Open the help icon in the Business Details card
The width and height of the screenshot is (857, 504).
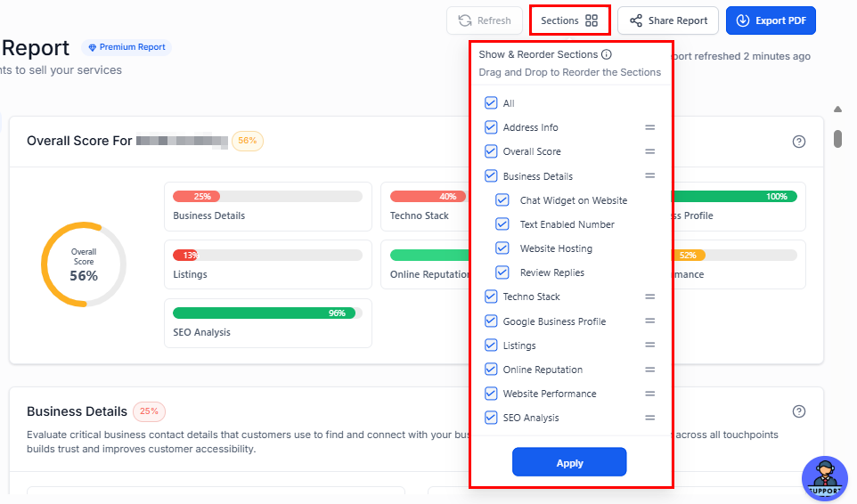click(x=798, y=411)
